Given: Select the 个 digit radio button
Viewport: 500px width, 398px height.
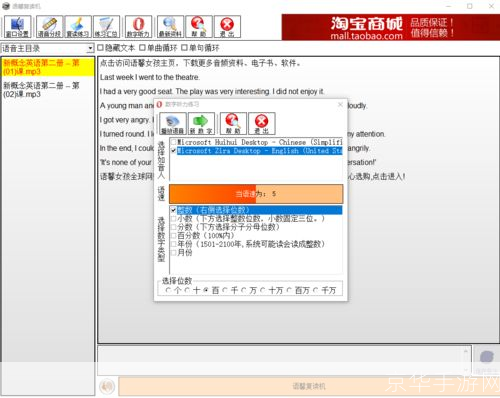Looking at the screenshot, I should [x=168, y=290].
